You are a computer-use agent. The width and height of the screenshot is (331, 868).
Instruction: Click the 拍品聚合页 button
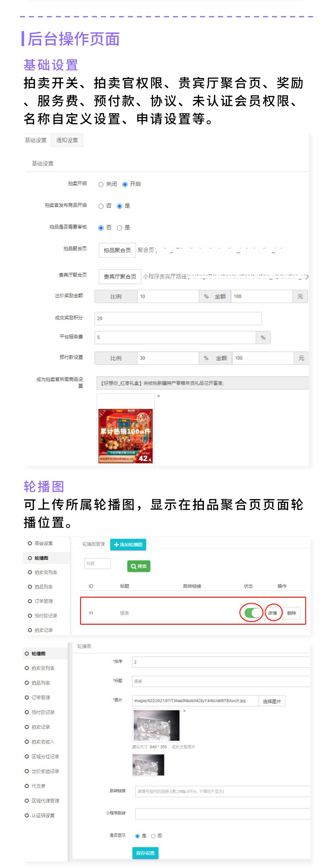coord(117,250)
